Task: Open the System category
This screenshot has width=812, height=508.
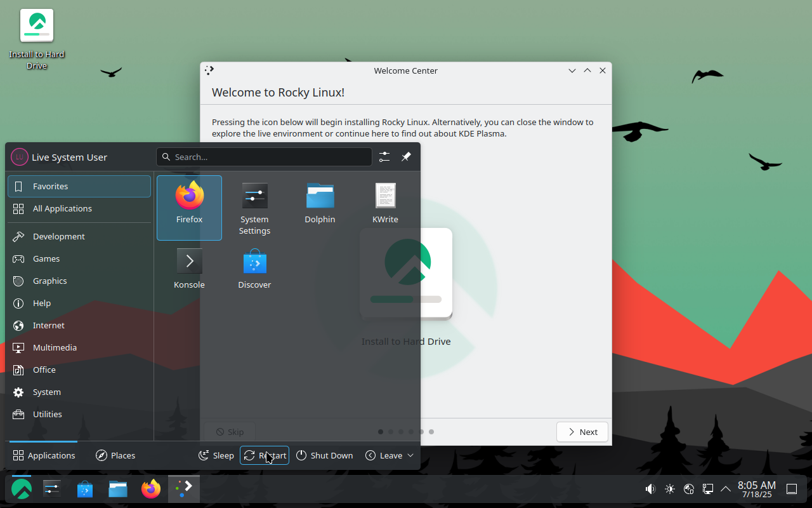Action: coord(79,392)
